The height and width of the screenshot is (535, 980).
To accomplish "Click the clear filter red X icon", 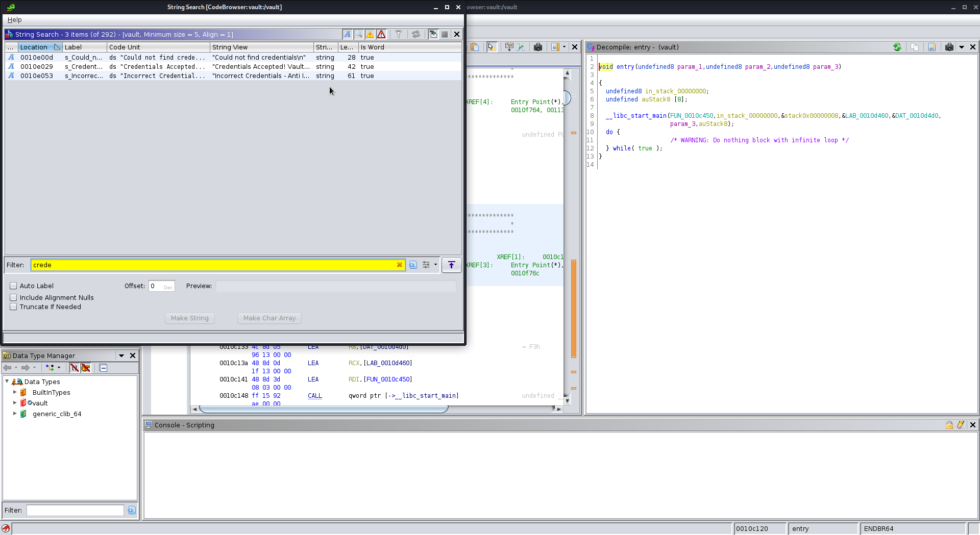I will tap(400, 265).
